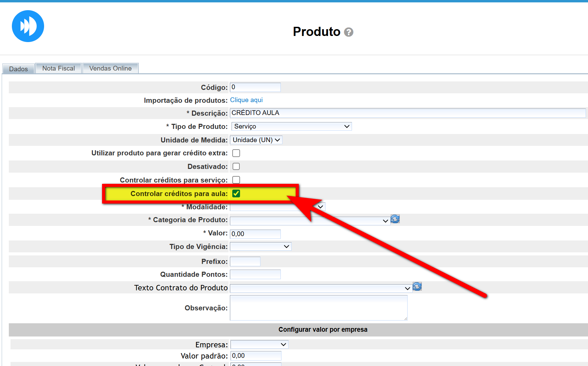The width and height of the screenshot is (588, 366).
Task: Open the Tipo de Produto dropdown
Action: 291,127
